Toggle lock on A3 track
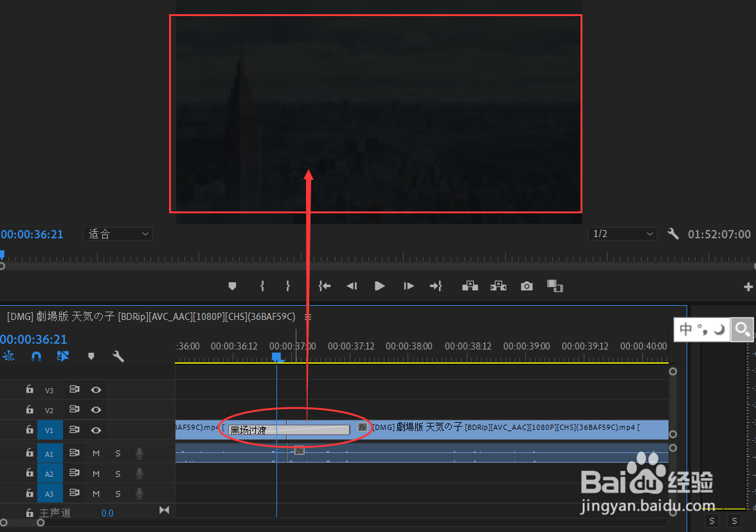The height and width of the screenshot is (532, 756). pyautogui.click(x=30, y=493)
